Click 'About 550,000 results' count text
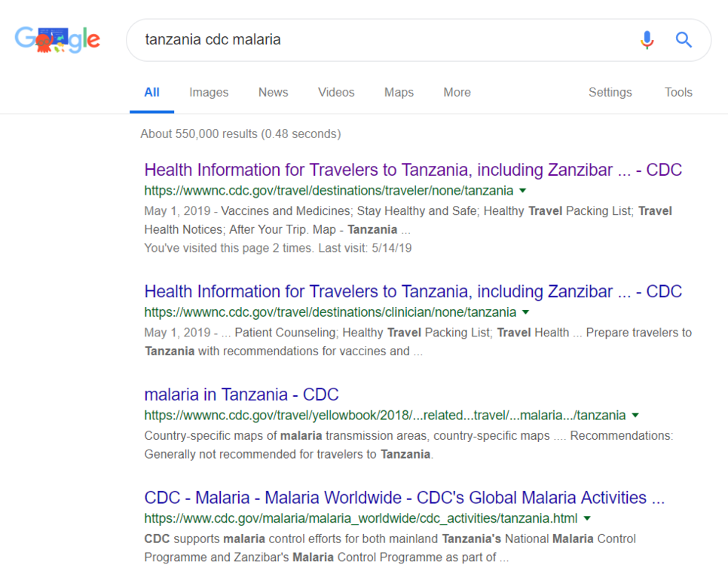 coord(240,134)
